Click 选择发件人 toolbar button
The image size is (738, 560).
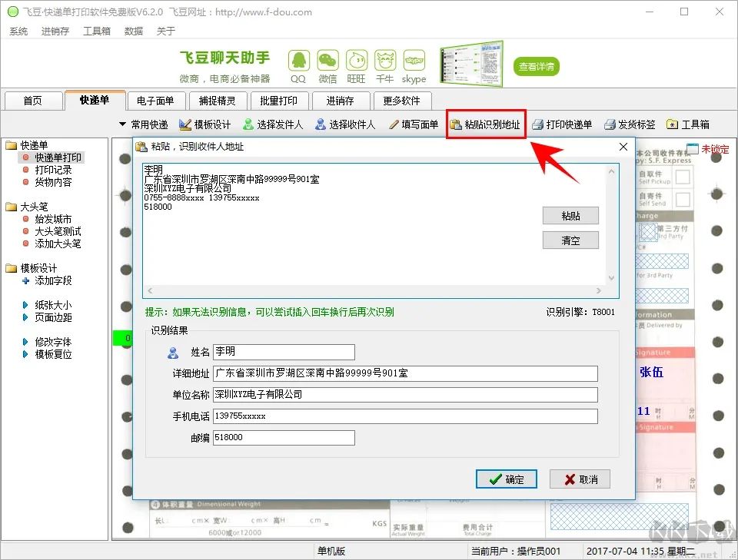(272, 124)
